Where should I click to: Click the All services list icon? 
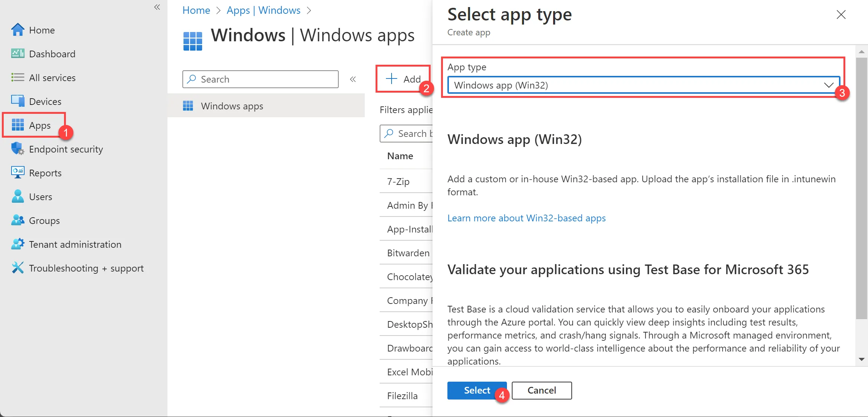pos(17,77)
